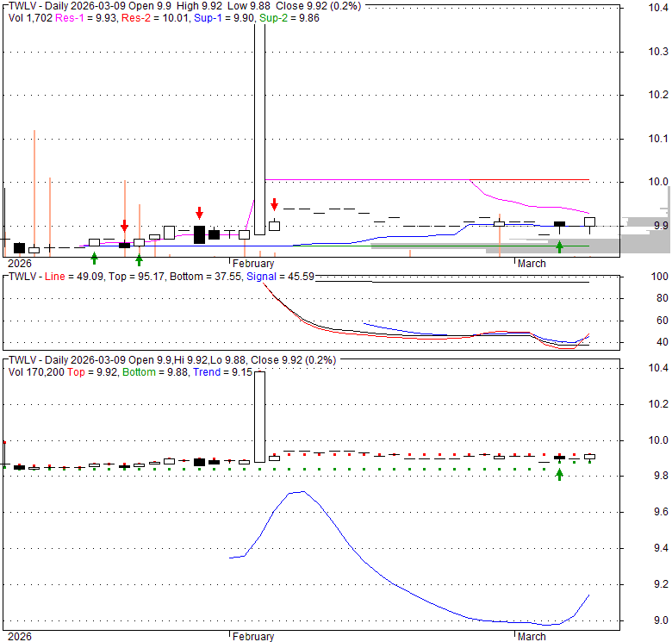This screenshot has height=642, width=672.
Task: Click the leftmost green up arrow in top chart
Action: pos(94,257)
